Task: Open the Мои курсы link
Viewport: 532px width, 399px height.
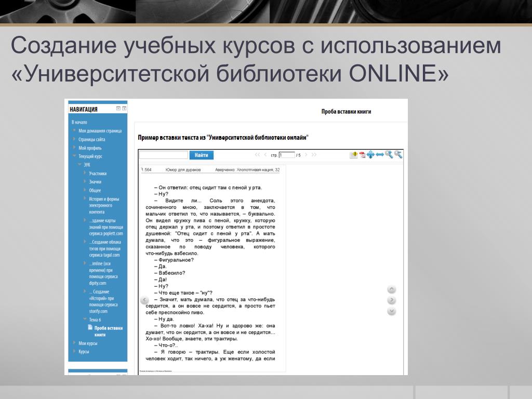Action: coord(88,343)
